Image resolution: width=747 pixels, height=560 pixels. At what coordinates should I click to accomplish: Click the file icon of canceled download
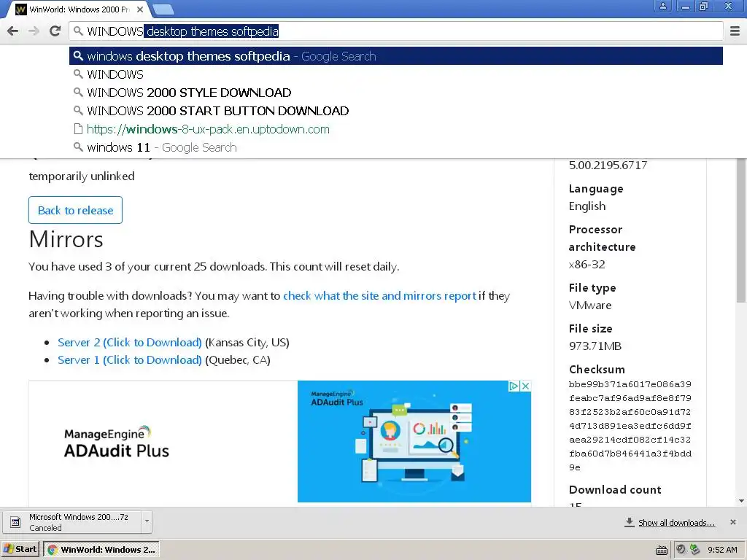15,522
